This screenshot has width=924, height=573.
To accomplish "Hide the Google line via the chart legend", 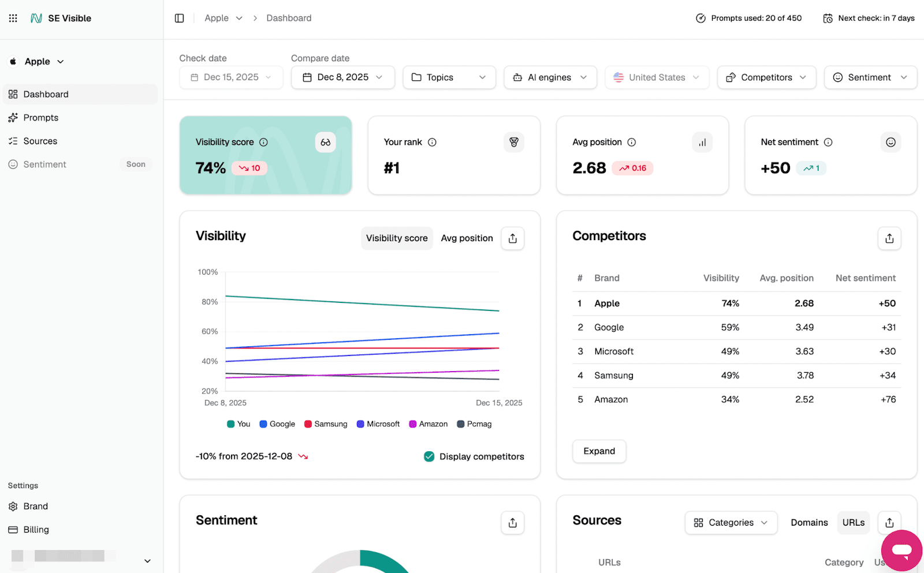I will click(277, 424).
